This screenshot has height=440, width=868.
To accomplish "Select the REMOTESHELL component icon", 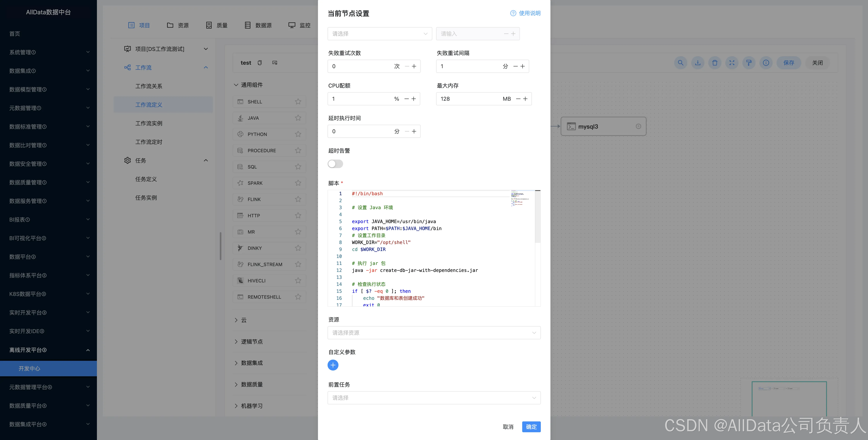I will coord(240,297).
